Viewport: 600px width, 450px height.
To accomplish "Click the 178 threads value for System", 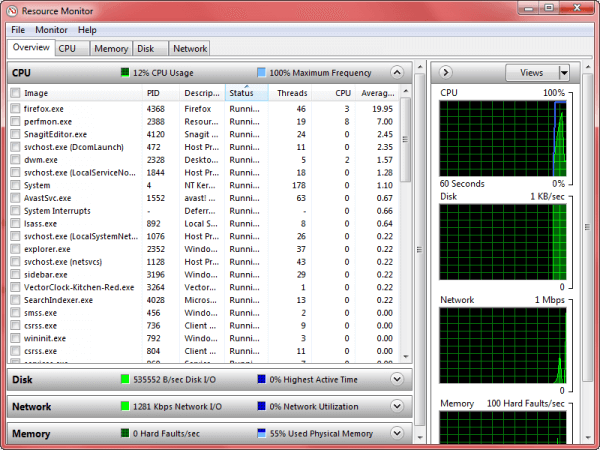I will click(299, 185).
